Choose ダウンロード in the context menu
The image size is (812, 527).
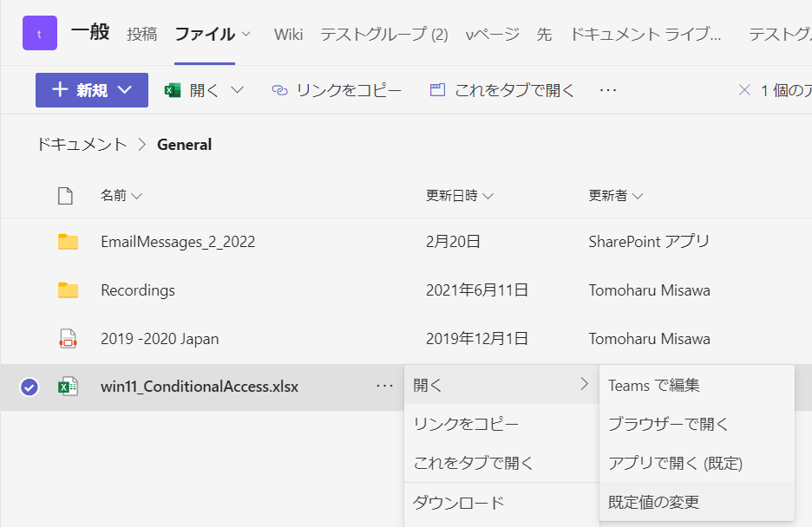[x=501, y=502]
